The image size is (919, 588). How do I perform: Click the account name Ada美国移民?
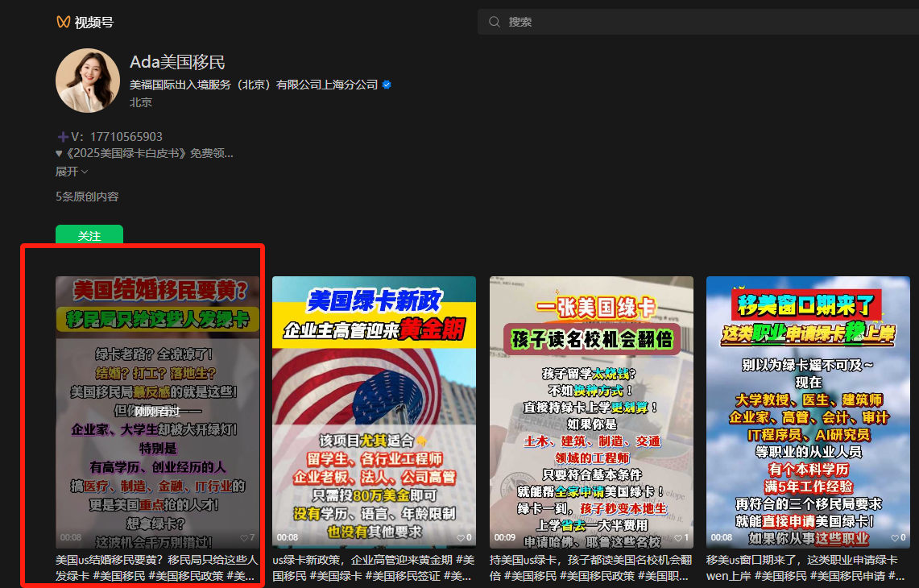tap(177, 62)
